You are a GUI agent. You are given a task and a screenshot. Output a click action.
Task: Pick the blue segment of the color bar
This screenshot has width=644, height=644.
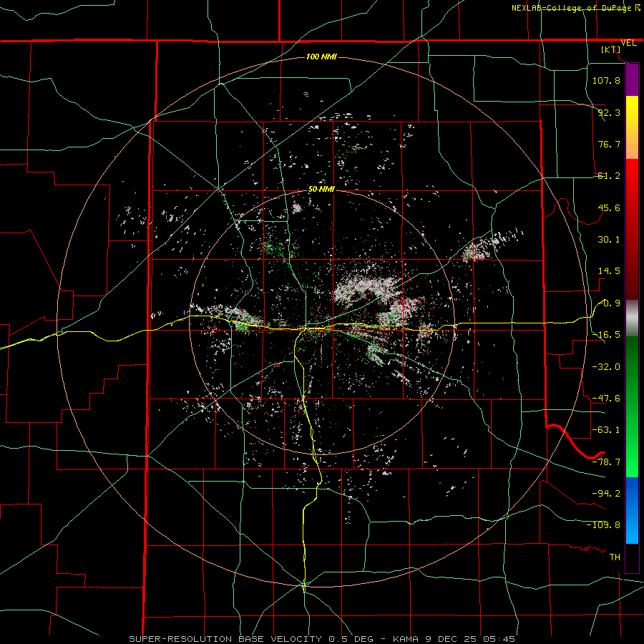click(632, 510)
